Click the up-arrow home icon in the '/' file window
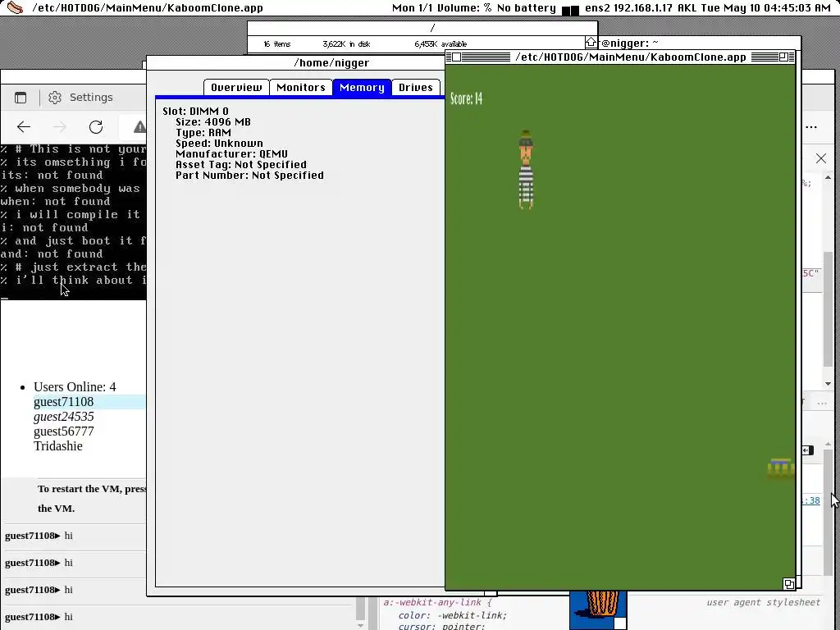This screenshot has height=630, width=840. pyautogui.click(x=591, y=43)
